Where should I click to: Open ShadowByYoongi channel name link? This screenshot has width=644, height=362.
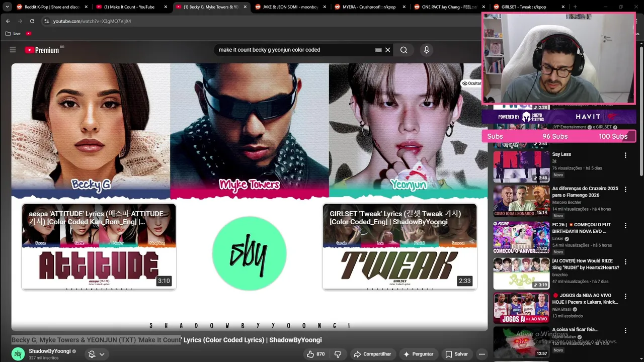tap(50, 351)
